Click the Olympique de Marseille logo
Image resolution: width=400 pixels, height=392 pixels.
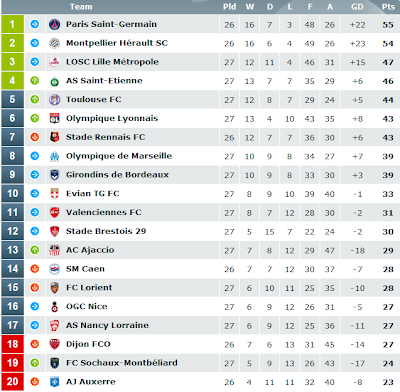point(54,156)
